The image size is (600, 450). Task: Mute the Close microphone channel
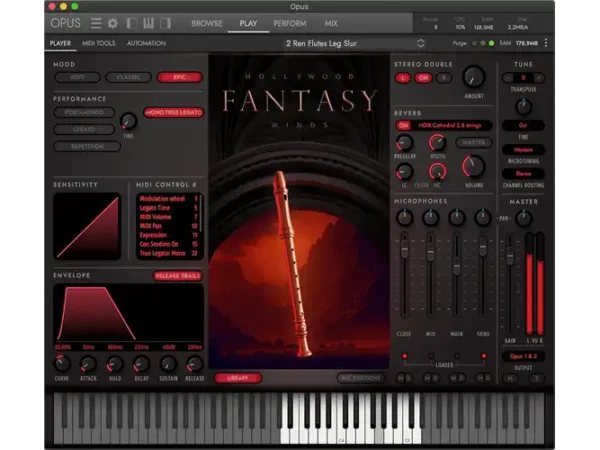pos(401,378)
